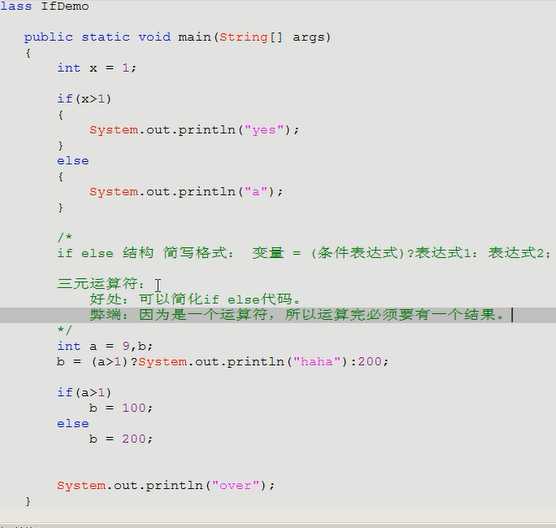This screenshot has width=556, height=528.
Task: Click the '好处' comment line
Action: pyautogui.click(x=195, y=299)
